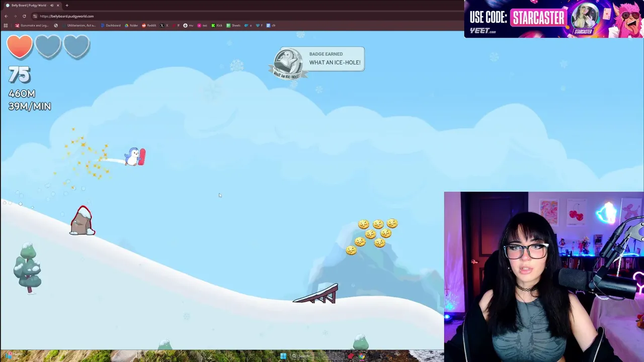Viewport: 644px width, 362px height.
Task: Click the third empty blue heart
Action: (76, 46)
